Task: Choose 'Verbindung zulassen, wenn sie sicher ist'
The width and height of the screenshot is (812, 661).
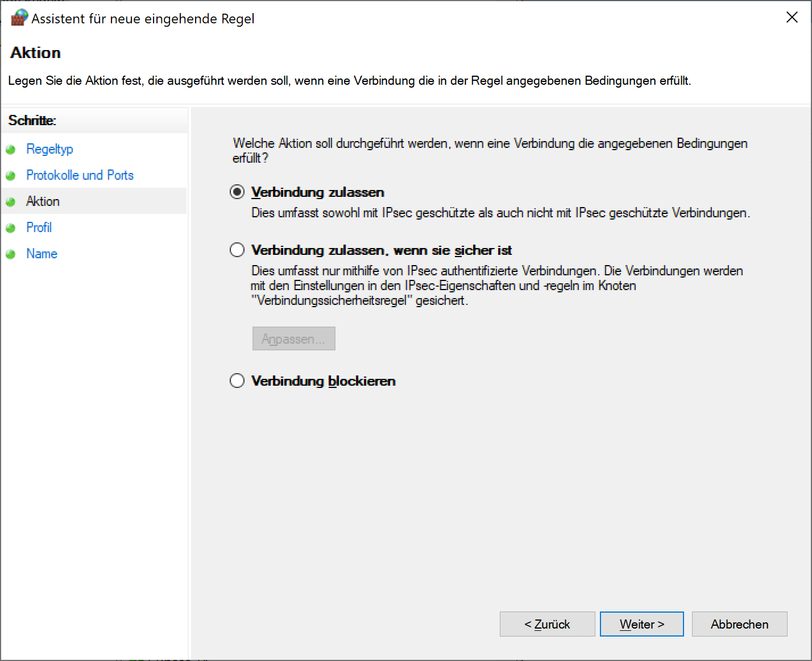Action: (237, 250)
